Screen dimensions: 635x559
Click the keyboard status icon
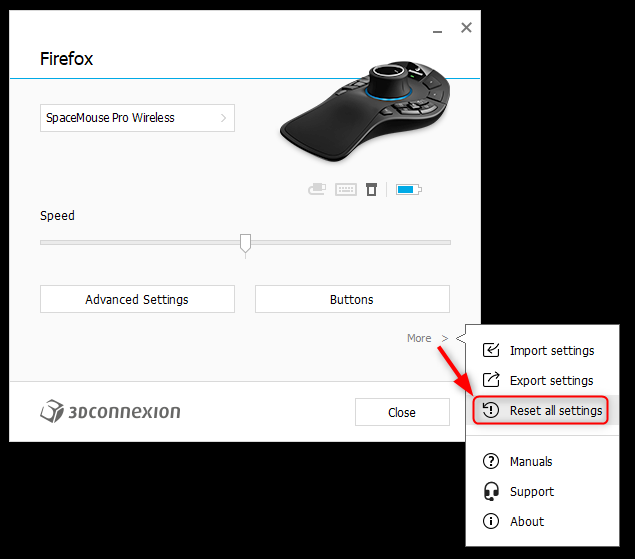346,189
